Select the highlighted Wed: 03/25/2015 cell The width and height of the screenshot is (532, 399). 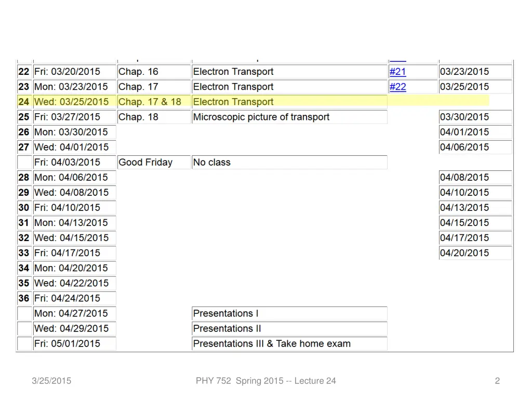[75, 102]
